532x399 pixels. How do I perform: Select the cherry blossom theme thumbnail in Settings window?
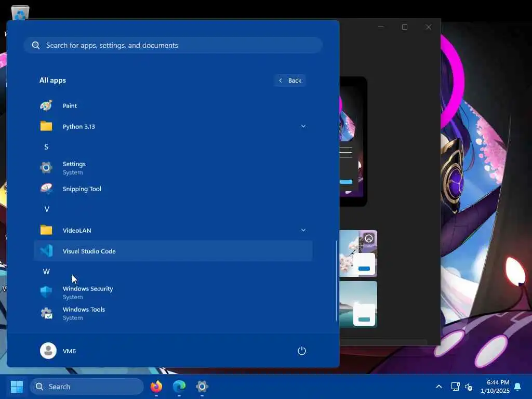pyautogui.click(x=358, y=254)
